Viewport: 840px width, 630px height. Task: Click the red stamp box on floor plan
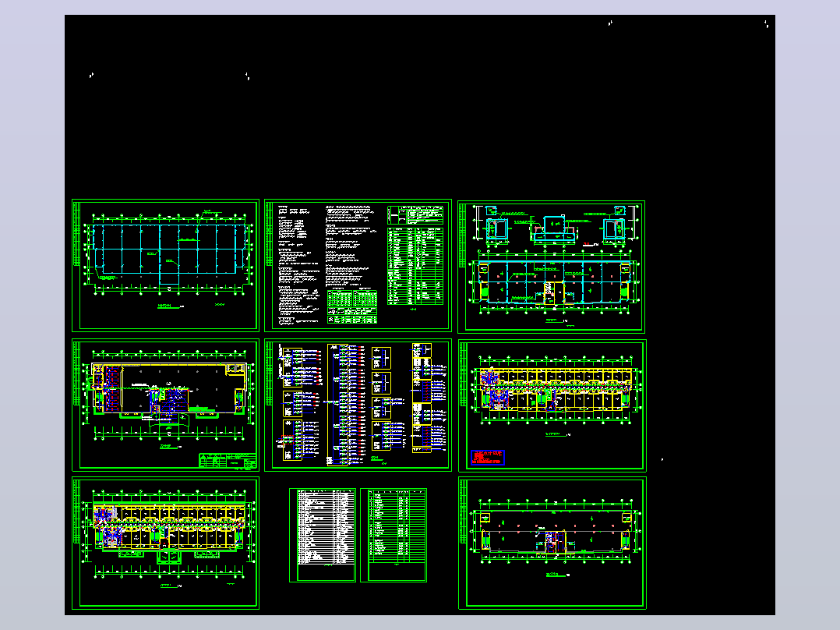click(x=488, y=457)
